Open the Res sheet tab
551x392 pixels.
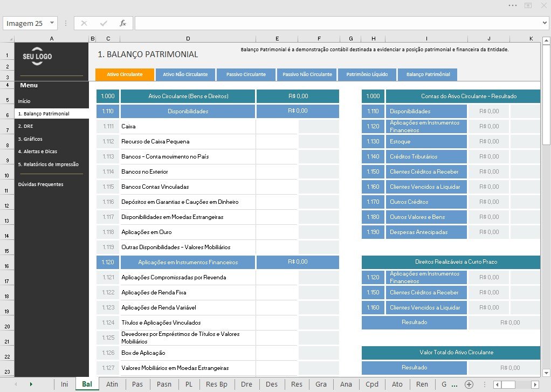click(297, 384)
